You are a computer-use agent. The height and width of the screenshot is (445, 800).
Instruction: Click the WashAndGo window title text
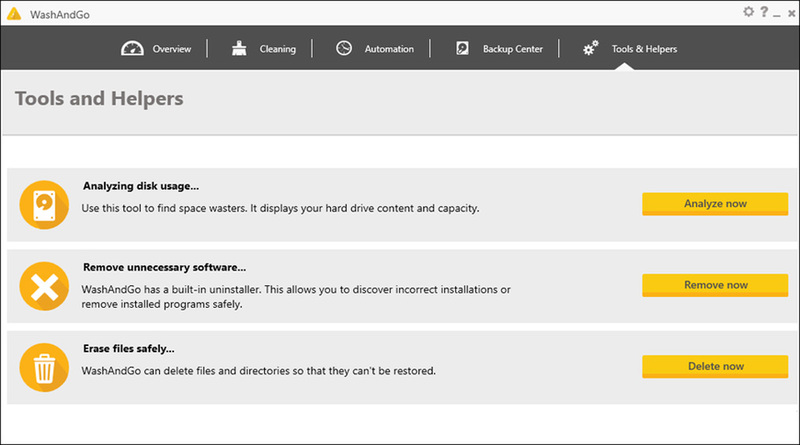[x=60, y=15]
